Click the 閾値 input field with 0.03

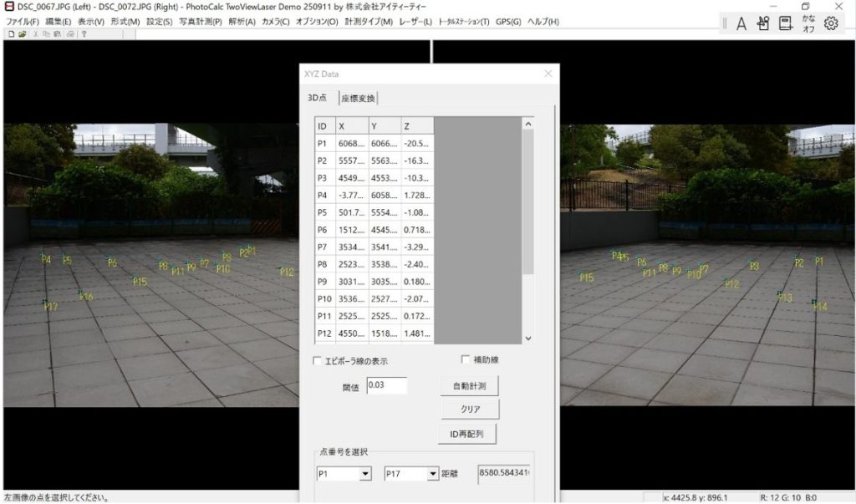(x=386, y=385)
